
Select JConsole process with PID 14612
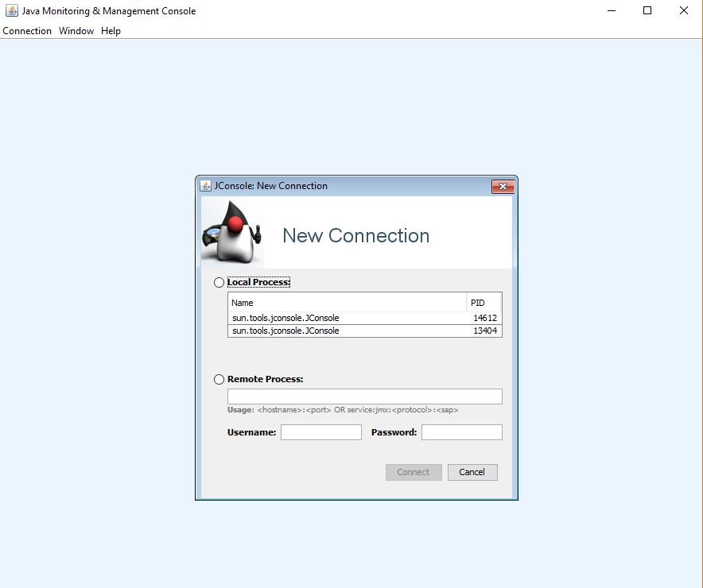tap(364, 318)
